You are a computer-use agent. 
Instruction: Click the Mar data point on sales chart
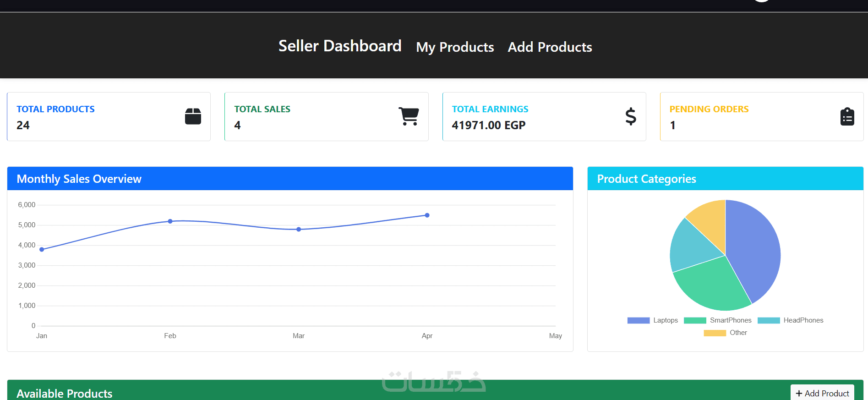point(299,229)
